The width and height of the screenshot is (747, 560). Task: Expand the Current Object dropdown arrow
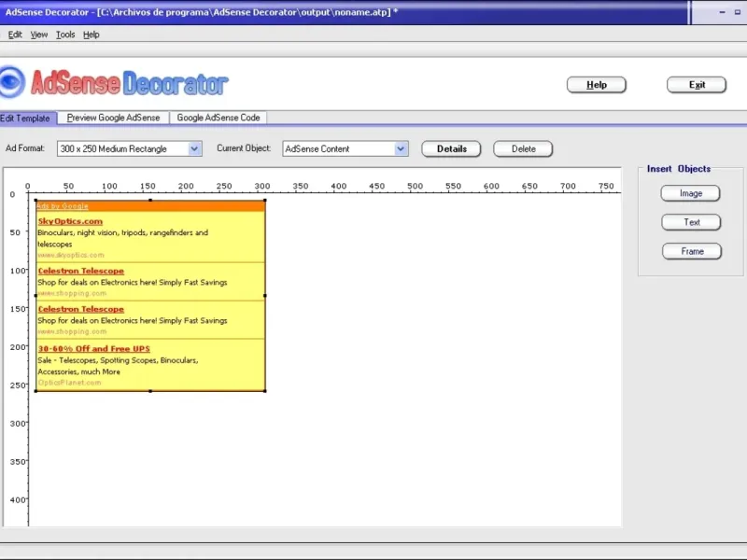point(402,148)
